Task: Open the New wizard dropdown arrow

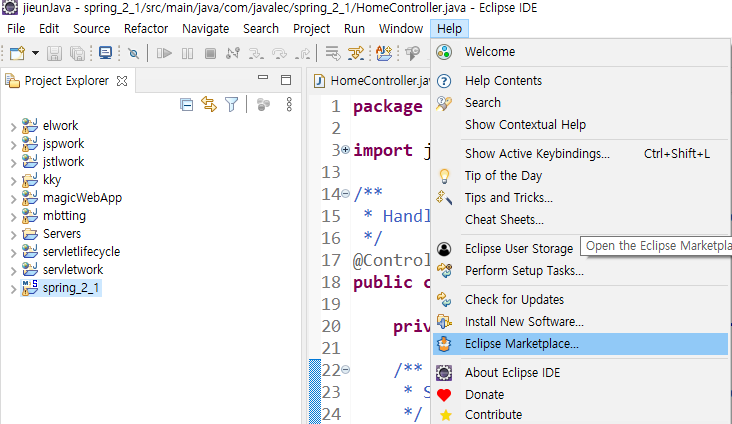Action: click(x=35, y=53)
